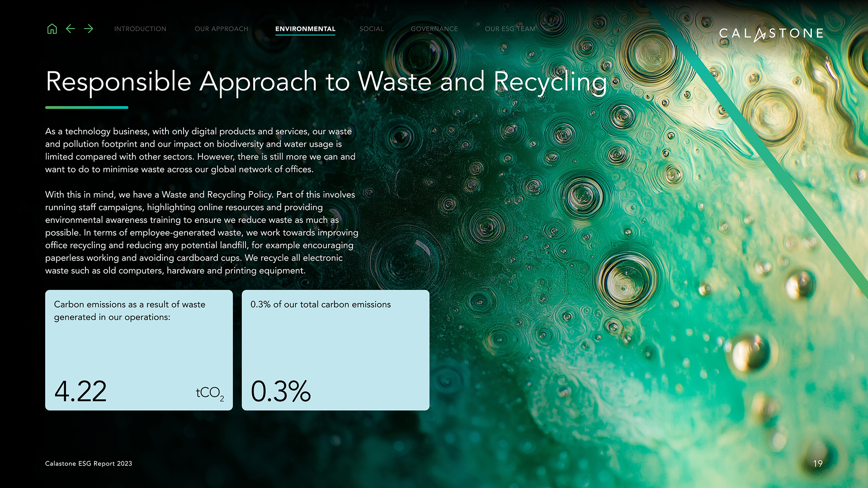The height and width of the screenshot is (488, 868).
Task: Click the 0.3% statistic value
Action: [281, 391]
